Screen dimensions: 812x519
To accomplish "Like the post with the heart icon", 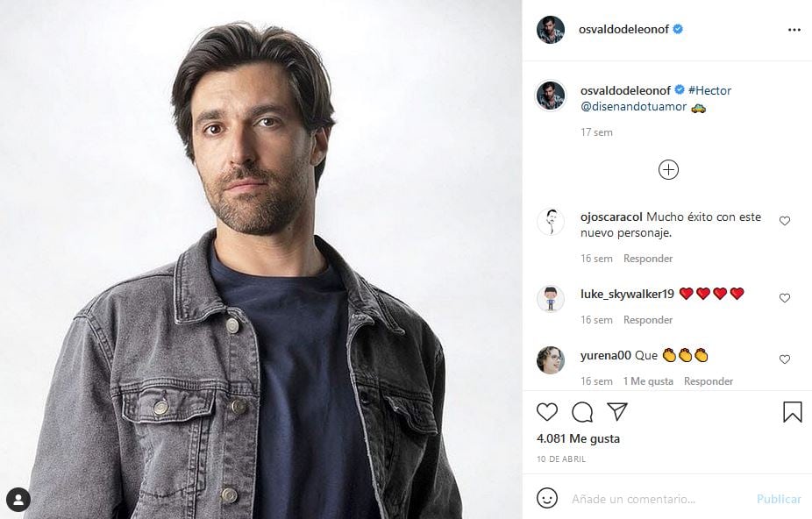I will point(546,411).
